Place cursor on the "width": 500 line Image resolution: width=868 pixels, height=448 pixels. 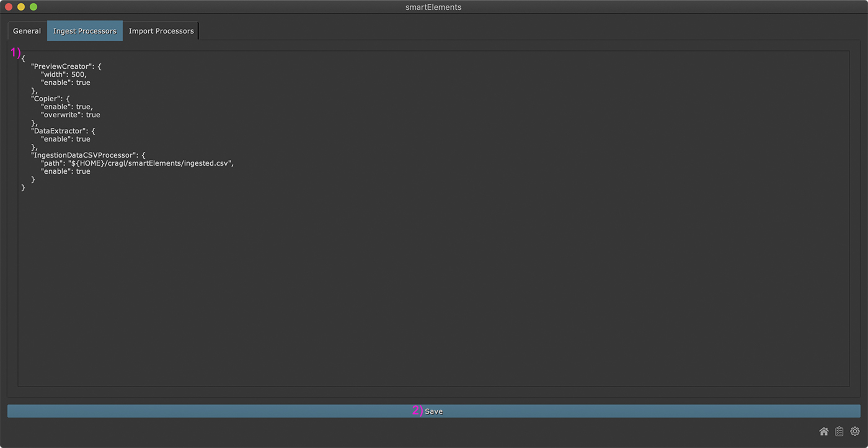click(63, 74)
